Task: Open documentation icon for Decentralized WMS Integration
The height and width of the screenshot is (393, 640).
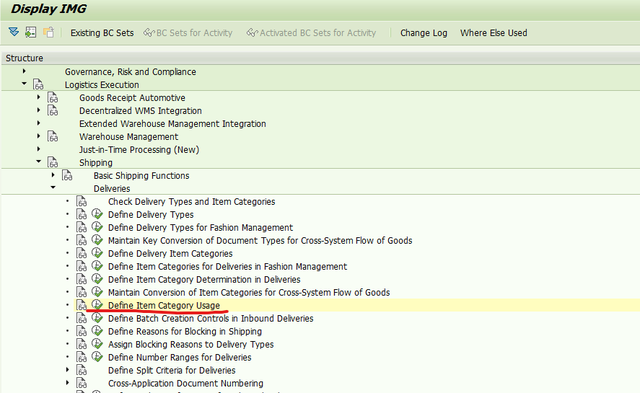Action: tap(52, 111)
